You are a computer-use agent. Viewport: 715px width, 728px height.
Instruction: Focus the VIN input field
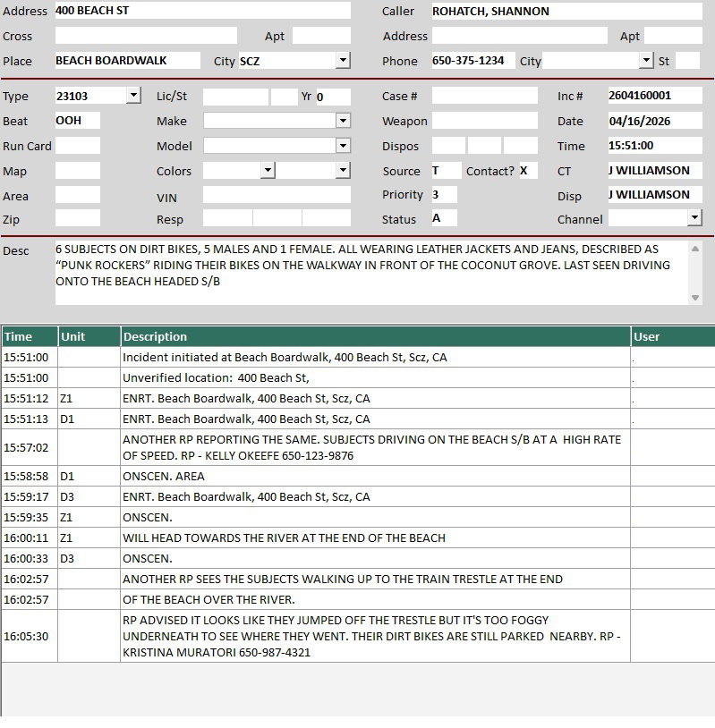(x=277, y=195)
